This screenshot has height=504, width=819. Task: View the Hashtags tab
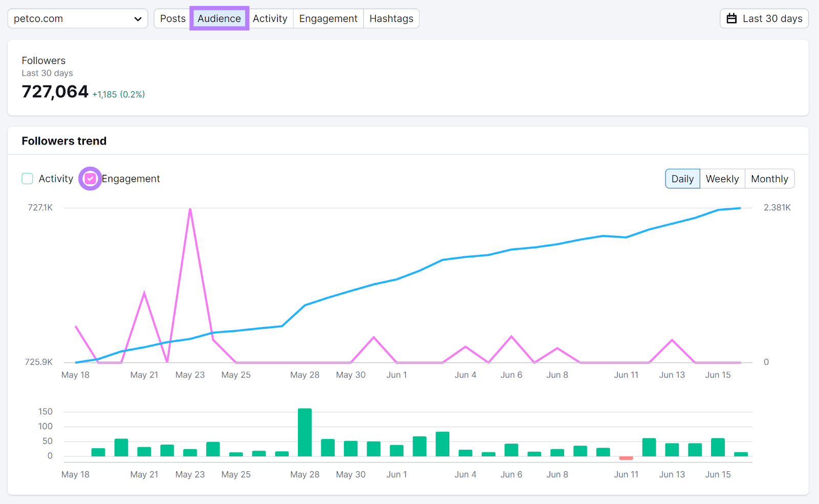coord(391,18)
